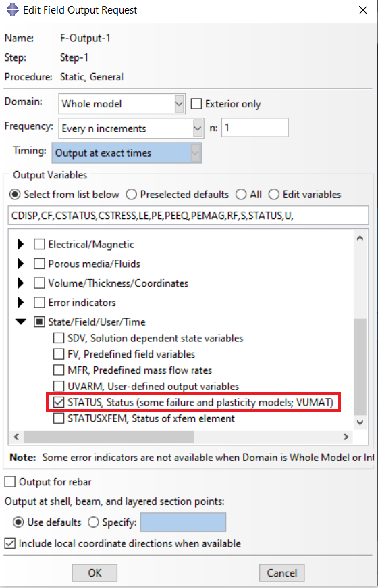Expand the Error indicators category

[21, 303]
